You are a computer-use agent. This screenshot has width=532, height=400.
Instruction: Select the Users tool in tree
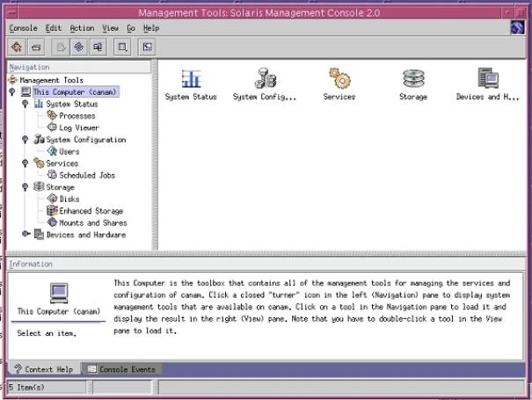point(69,152)
